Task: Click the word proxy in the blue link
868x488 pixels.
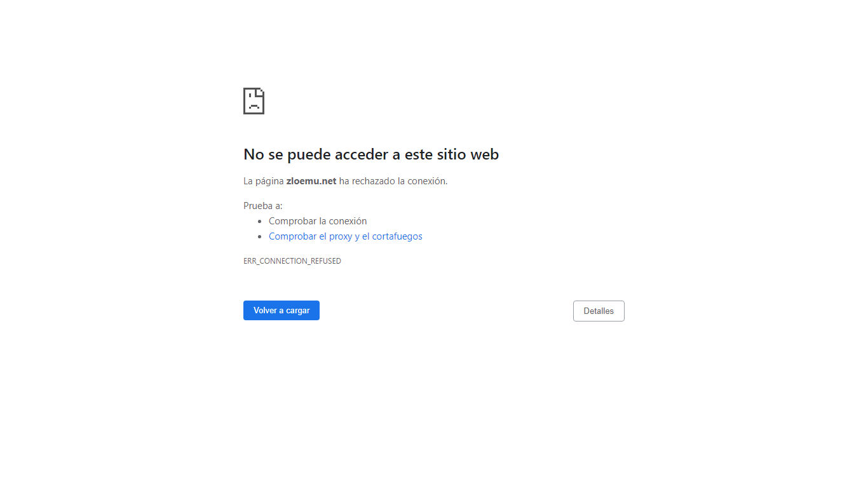Action: point(341,236)
